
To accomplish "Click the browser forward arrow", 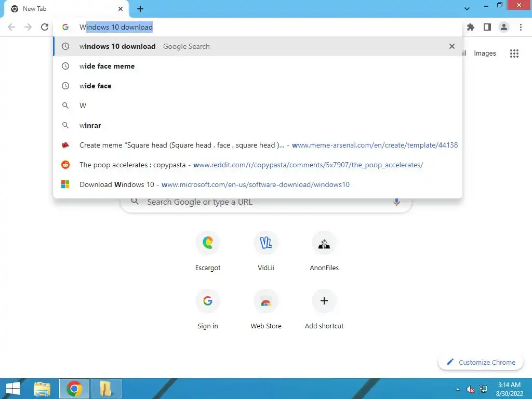I will click(x=28, y=27).
